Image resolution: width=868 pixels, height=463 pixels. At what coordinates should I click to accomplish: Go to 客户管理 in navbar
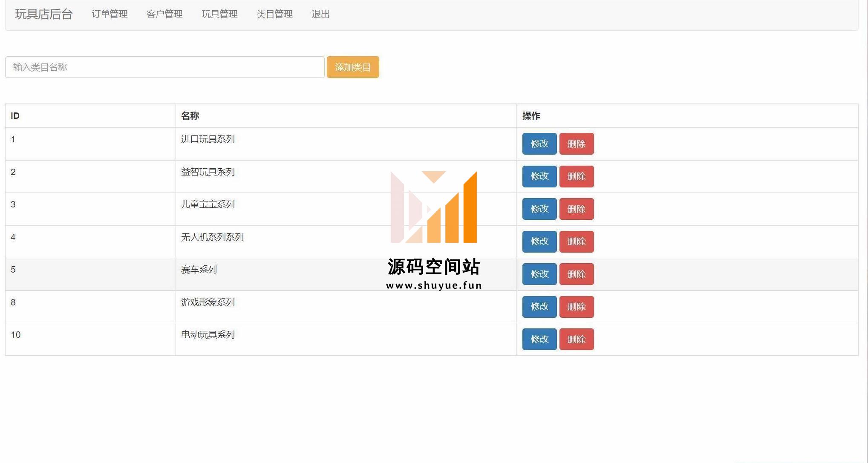tap(164, 14)
